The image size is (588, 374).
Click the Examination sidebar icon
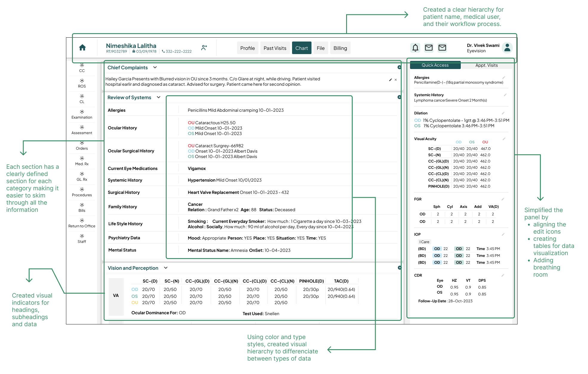[82, 112]
